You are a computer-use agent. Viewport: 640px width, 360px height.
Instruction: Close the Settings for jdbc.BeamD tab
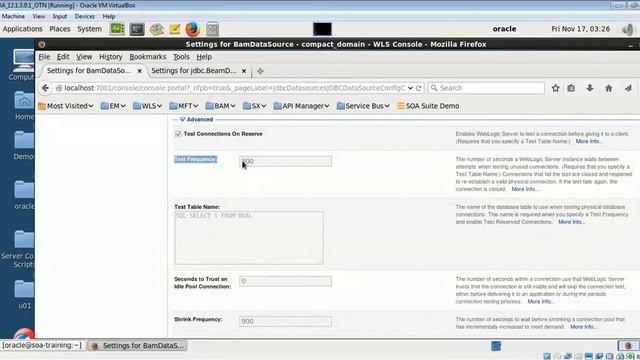(244, 71)
